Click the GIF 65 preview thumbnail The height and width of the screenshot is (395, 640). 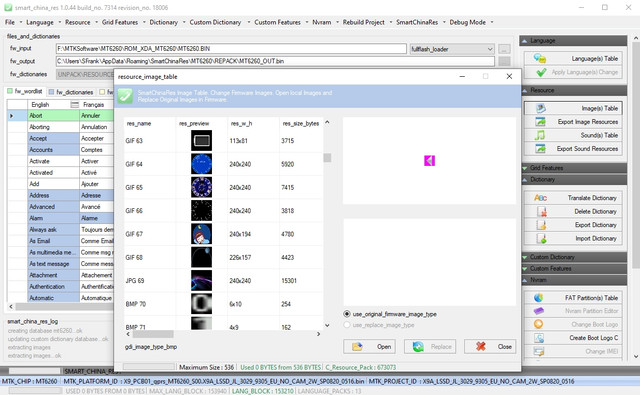click(x=201, y=187)
